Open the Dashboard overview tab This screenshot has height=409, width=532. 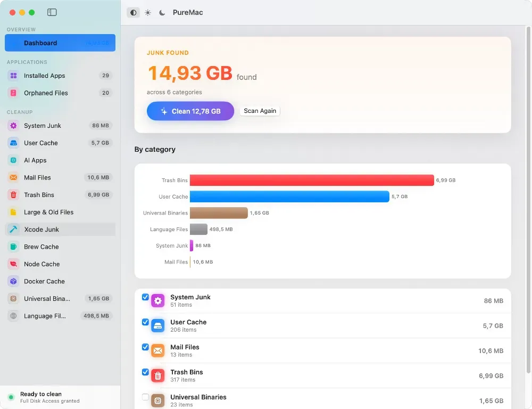[x=60, y=43]
